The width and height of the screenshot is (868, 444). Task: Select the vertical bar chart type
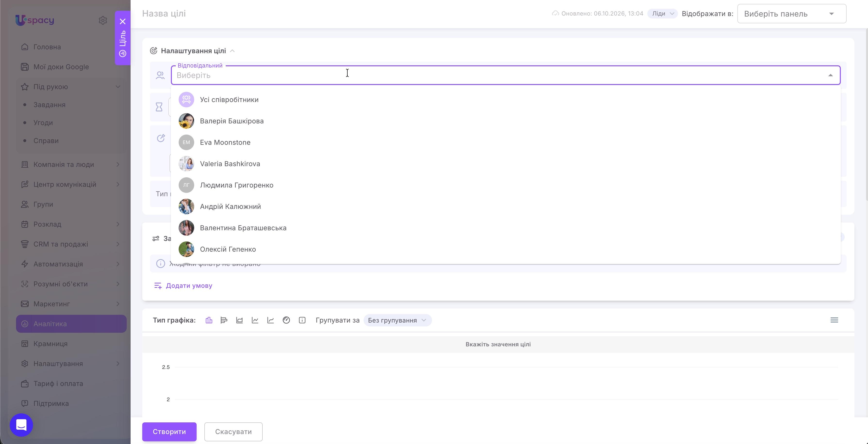[209, 320]
